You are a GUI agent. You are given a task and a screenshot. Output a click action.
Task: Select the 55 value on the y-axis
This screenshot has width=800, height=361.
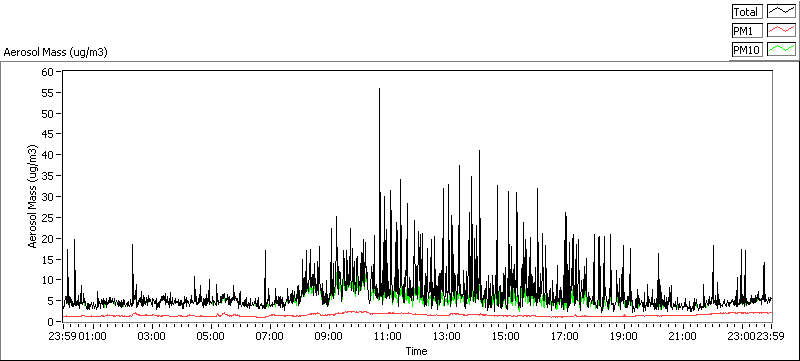pyautogui.click(x=48, y=92)
